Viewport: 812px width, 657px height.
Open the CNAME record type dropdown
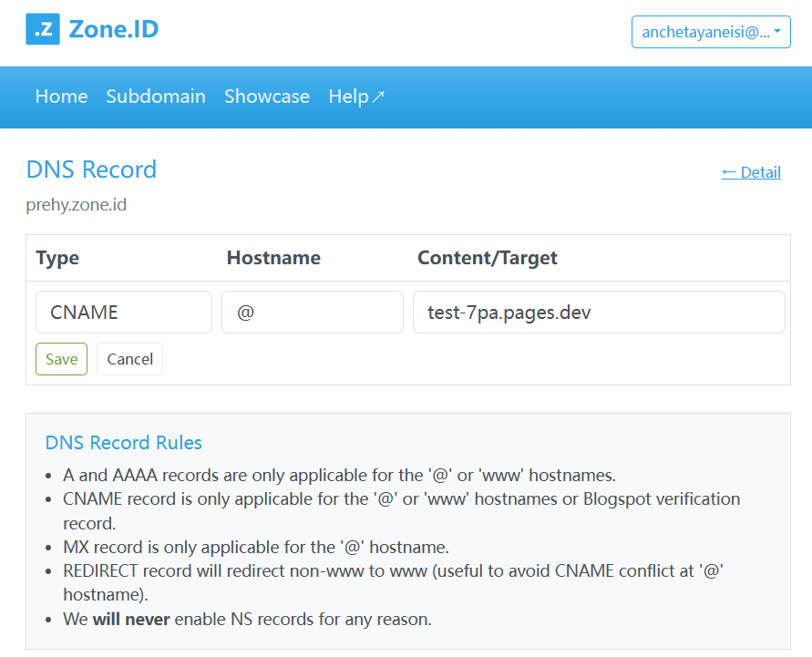click(x=124, y=313)
